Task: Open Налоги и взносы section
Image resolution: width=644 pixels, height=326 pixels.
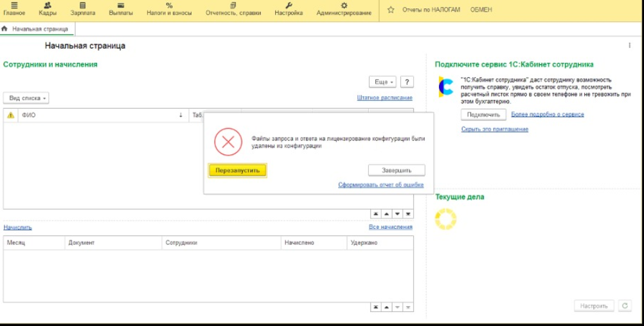Action: (169, 9)
